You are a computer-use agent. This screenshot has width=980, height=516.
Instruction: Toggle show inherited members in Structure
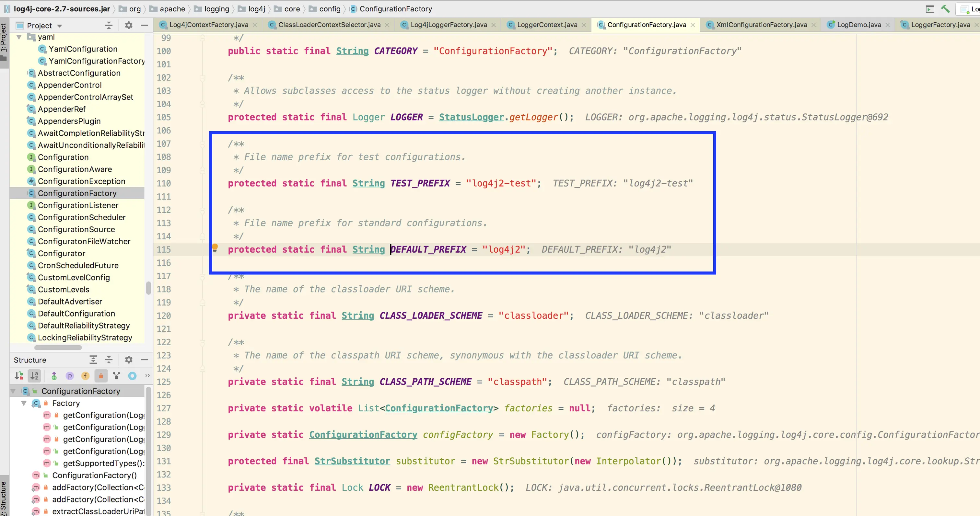(x=54, y=376)
